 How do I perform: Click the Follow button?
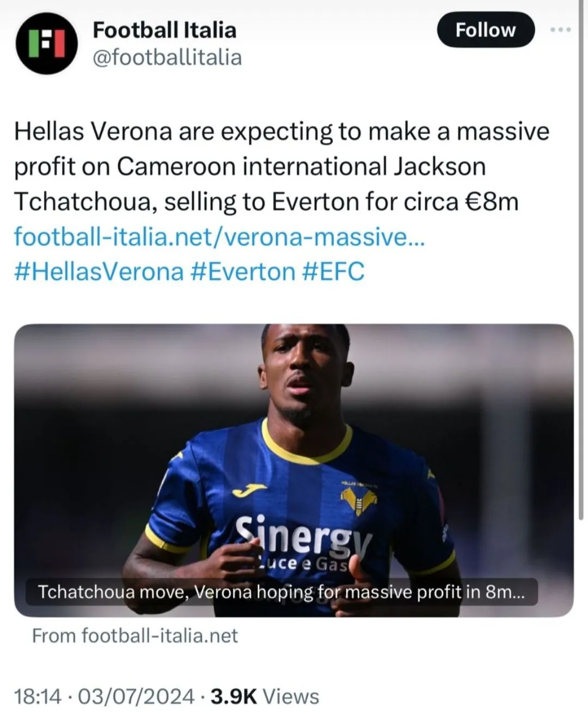click(x=485, y=29)
